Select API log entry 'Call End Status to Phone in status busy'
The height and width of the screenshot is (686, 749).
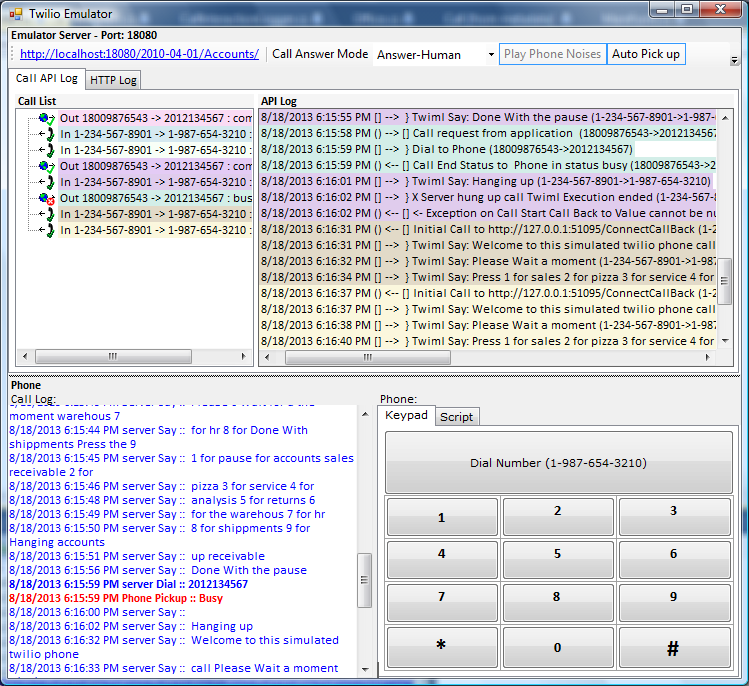pyautogui.click(x=488, y=165)
